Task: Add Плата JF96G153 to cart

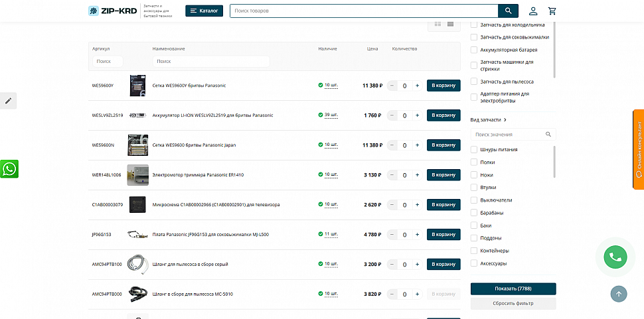Action: [x=443, y=235]
